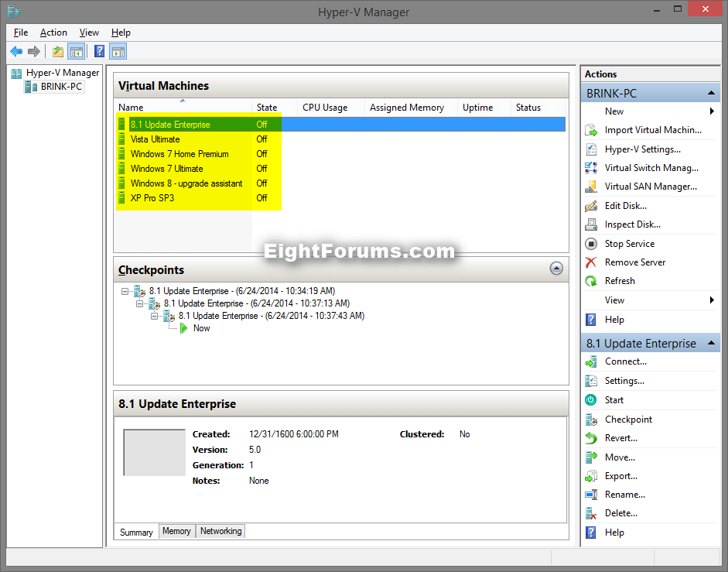Select the Windows 7 Home Premium virtual machine
The image size is (728, 572).
point(179,154)
